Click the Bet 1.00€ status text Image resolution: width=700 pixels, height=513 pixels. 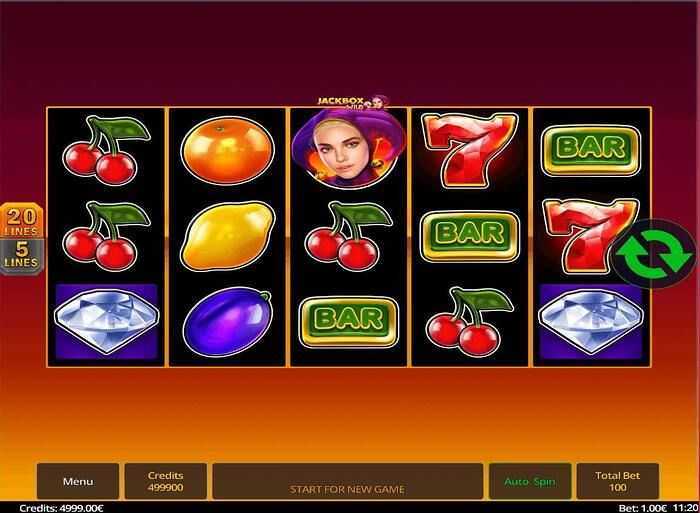[x=642, y=508]
